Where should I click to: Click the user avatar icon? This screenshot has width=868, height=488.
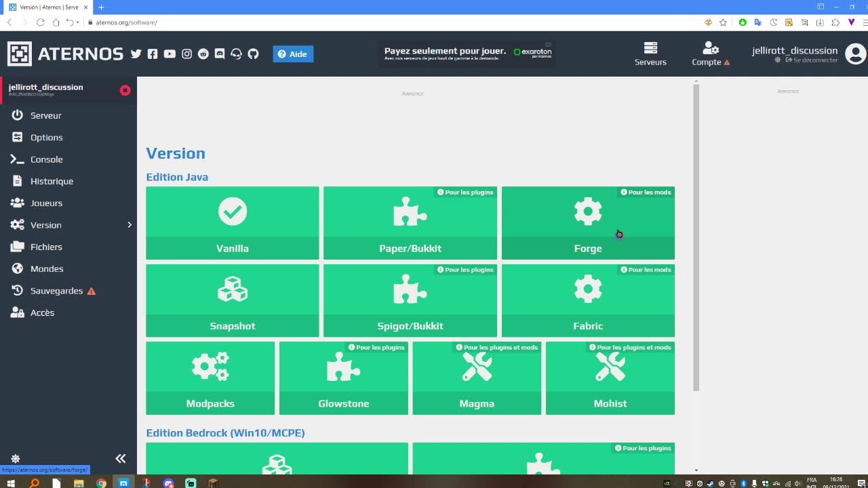(856, 54)
